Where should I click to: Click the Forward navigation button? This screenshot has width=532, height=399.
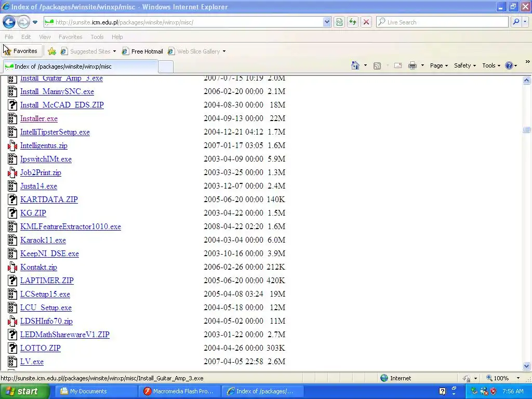[23, 22]
